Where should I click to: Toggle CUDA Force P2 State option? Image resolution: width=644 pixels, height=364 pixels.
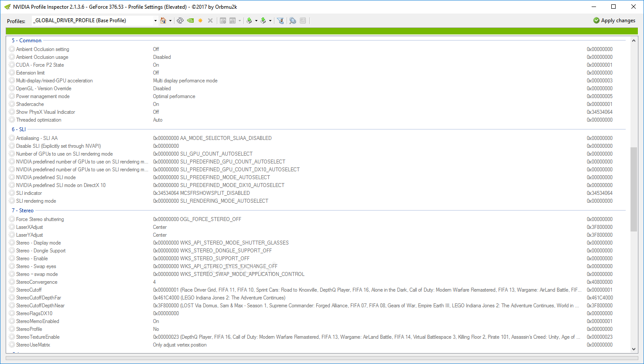[x=39, y=65]
